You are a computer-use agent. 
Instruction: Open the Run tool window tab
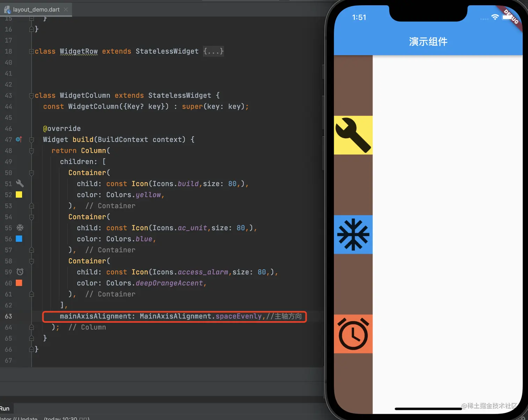(5, 408)
